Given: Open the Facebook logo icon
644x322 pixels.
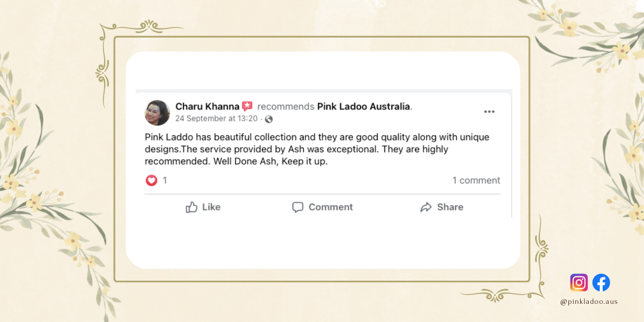Looking at the screenshot, I should pos(601,282).
